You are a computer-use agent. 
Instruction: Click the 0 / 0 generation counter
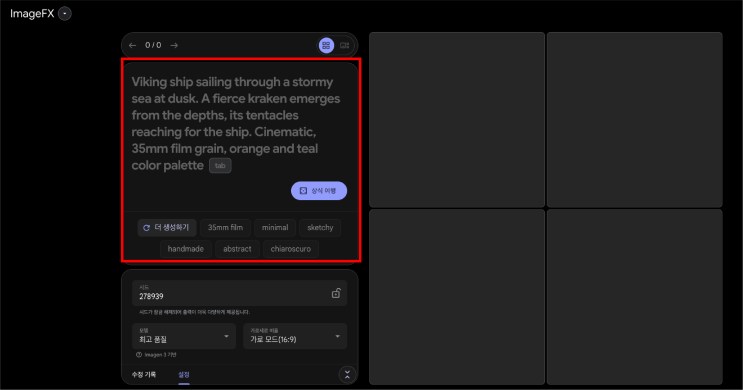(153, 45)
